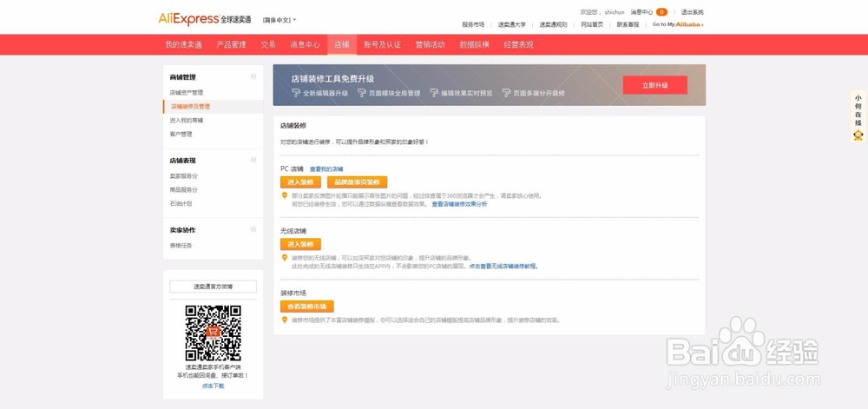The height and width of the screenshot is (409, 868).
Task: Click the seller app QR code
Action: (x=214, y=333)
